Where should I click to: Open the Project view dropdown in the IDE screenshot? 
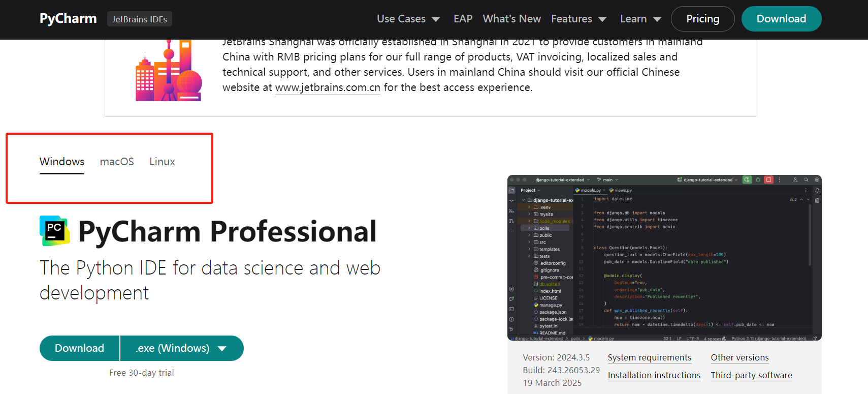coord(530,190)
